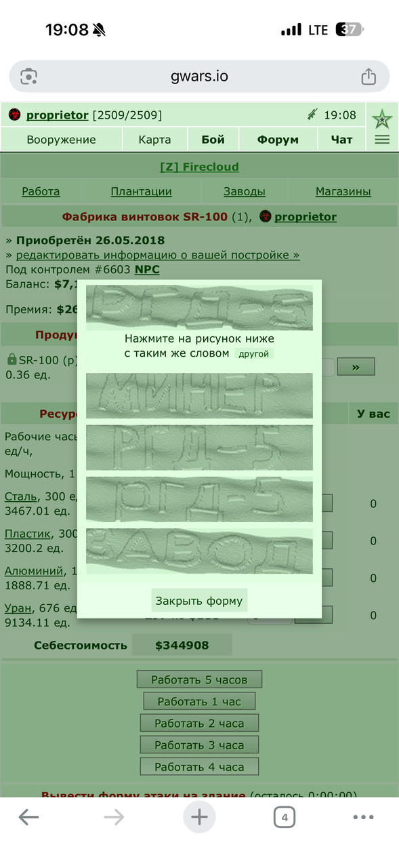This screenshot has height=868, width=399.
Task: Open the Плантации link
Action: tap(141, 192)
